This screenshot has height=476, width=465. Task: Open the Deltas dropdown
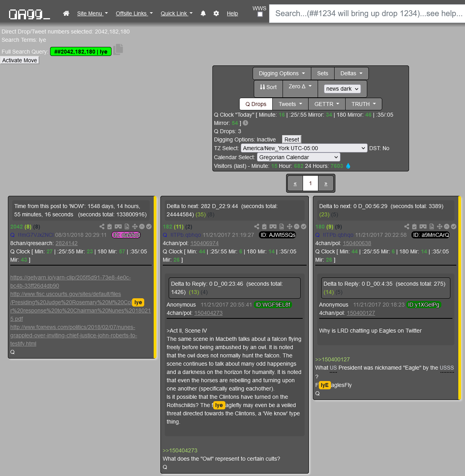tap(352, 73)
